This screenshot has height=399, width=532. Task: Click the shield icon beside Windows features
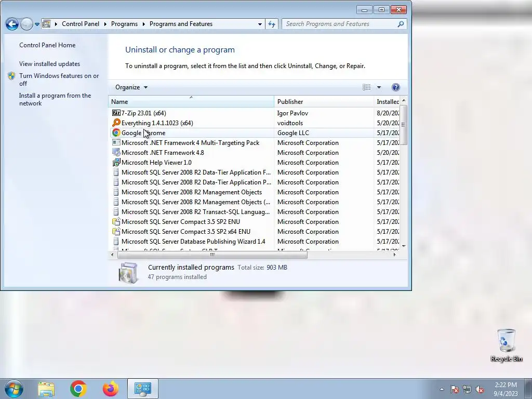pos(11,76)
